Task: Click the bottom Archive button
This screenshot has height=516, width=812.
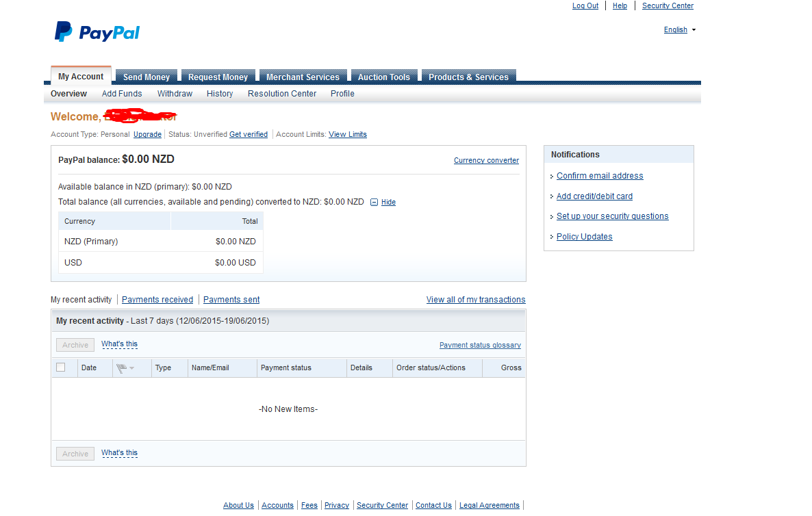Action: click(75, 454)
